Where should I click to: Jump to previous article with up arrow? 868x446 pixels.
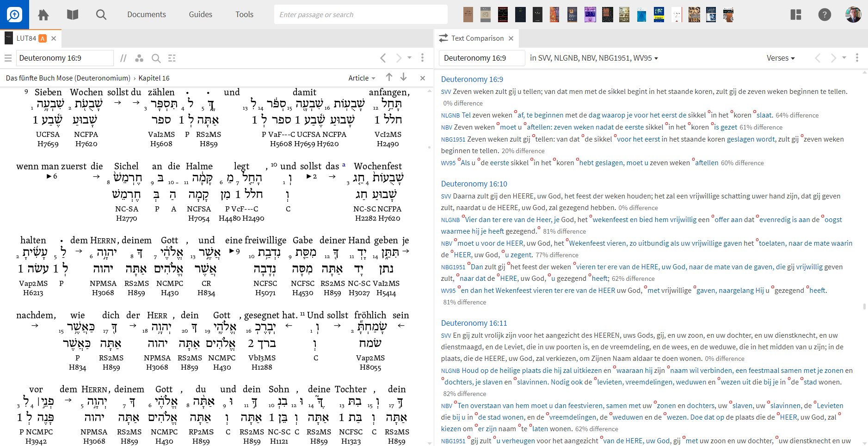pyautogui.click(x=389, y=78)
